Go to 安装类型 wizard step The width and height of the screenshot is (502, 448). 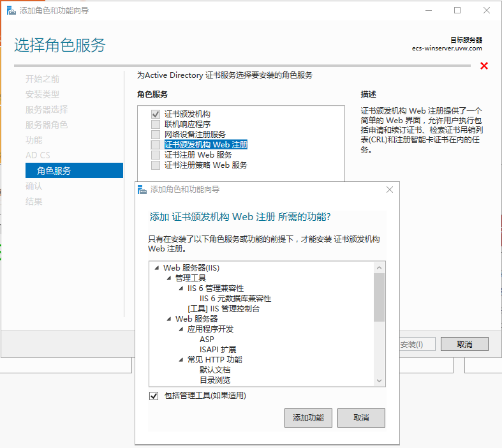[x=42, y=94]
